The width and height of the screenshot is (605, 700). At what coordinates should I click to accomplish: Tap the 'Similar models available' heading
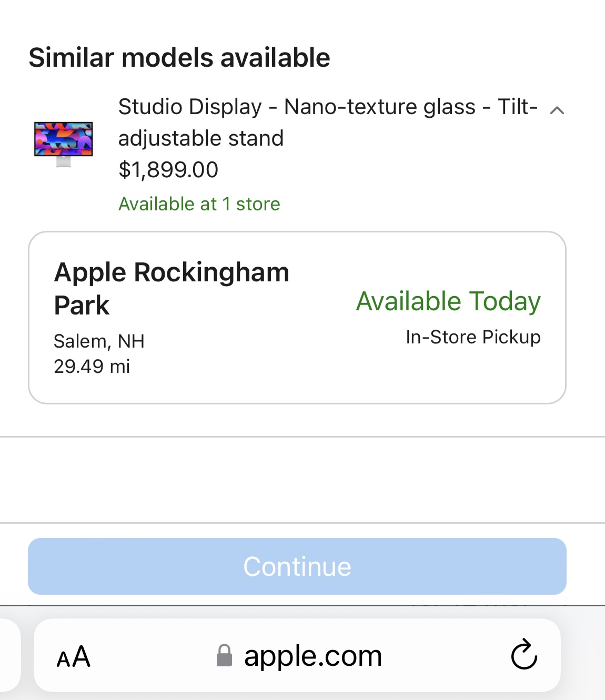tap(179, 57)
